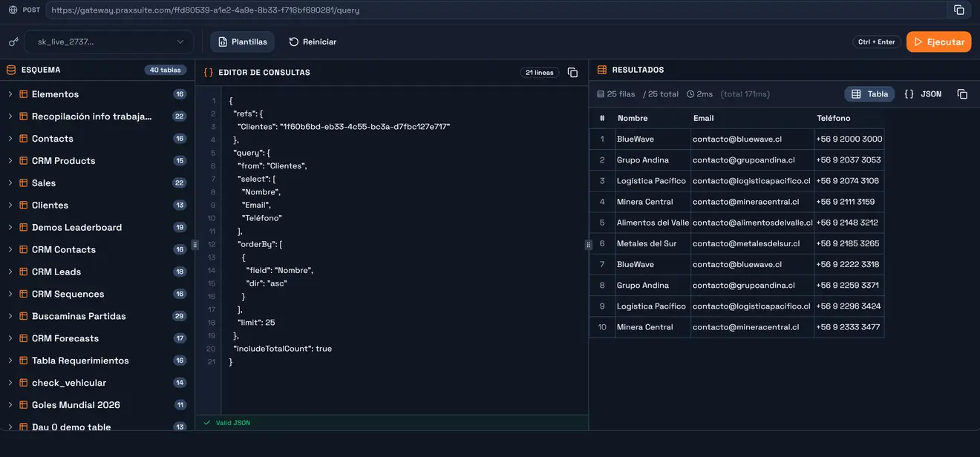Screen dimensions: 980x457
Task: Expand the check_vehicular table
Action: pos(10,383)
